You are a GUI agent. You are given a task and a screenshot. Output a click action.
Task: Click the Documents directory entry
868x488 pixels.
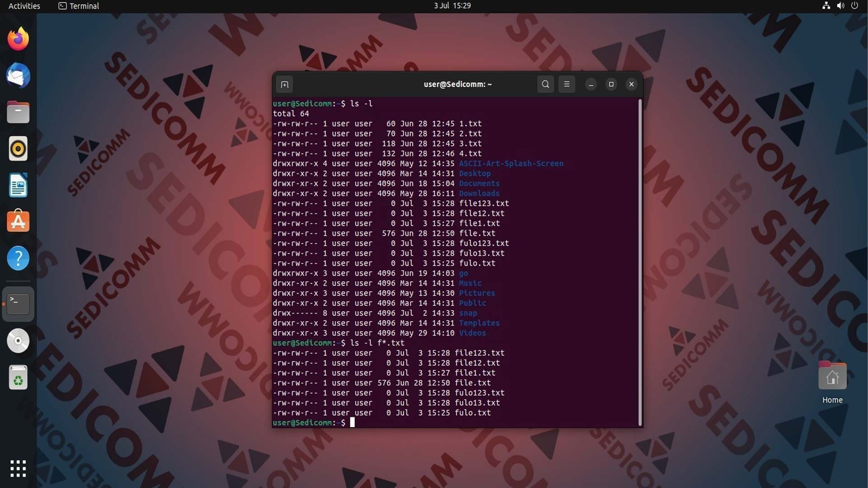coord(479,183)
